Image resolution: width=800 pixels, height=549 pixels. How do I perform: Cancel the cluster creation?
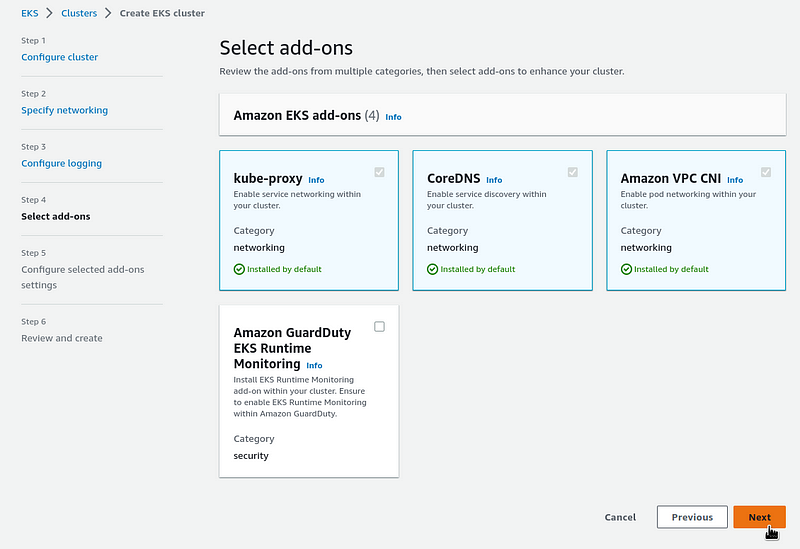coord(620,517)
